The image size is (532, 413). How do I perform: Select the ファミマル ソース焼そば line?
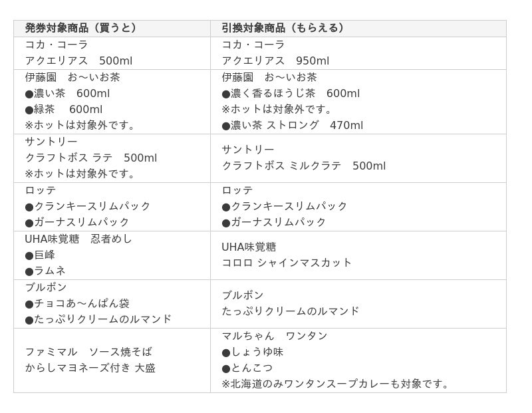(88, 352)
